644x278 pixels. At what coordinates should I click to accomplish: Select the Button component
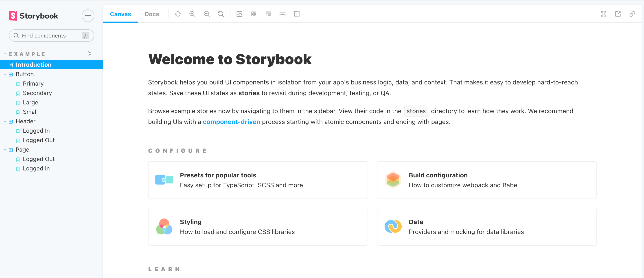click(x=24, y=74)
